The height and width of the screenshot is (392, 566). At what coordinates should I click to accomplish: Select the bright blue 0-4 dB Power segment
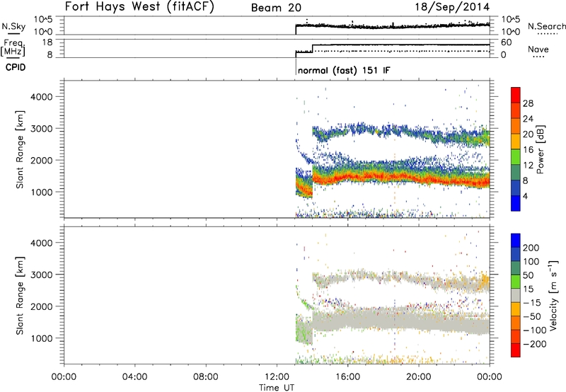[516, 203]
